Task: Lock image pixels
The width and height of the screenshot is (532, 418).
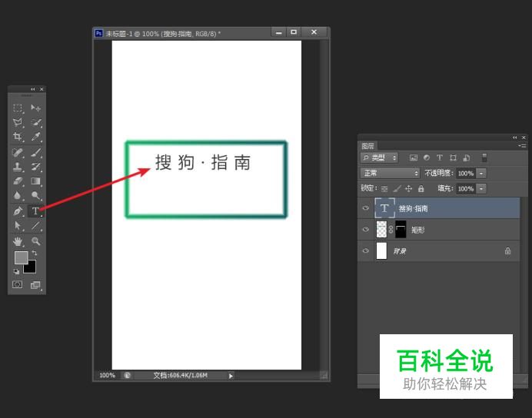Action: coord(397,188)
